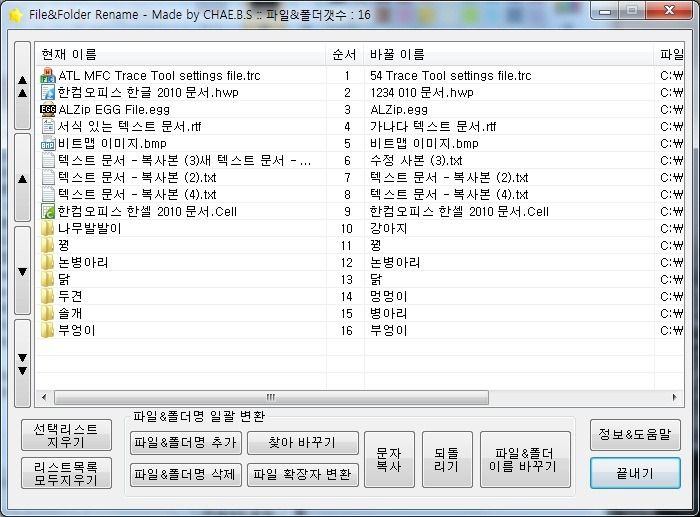Select the 닭 folder icon
700x517 pixels.
48,279
